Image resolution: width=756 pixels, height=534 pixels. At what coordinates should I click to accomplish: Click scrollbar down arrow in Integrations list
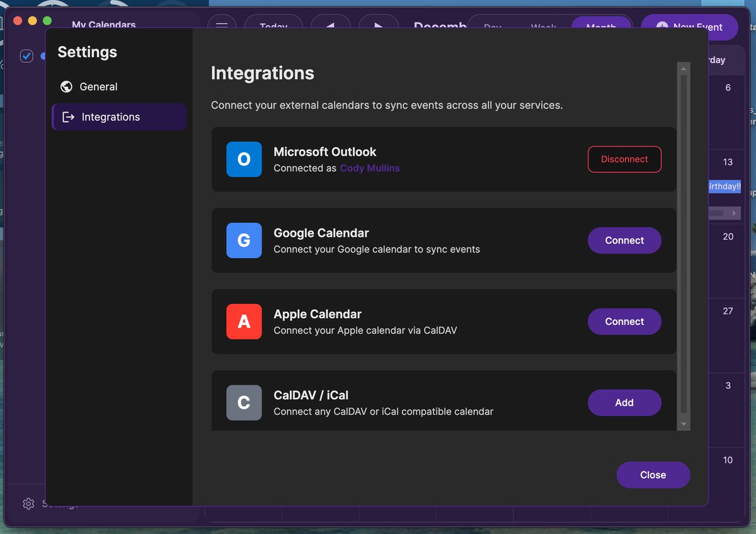(x=684, y=425)
